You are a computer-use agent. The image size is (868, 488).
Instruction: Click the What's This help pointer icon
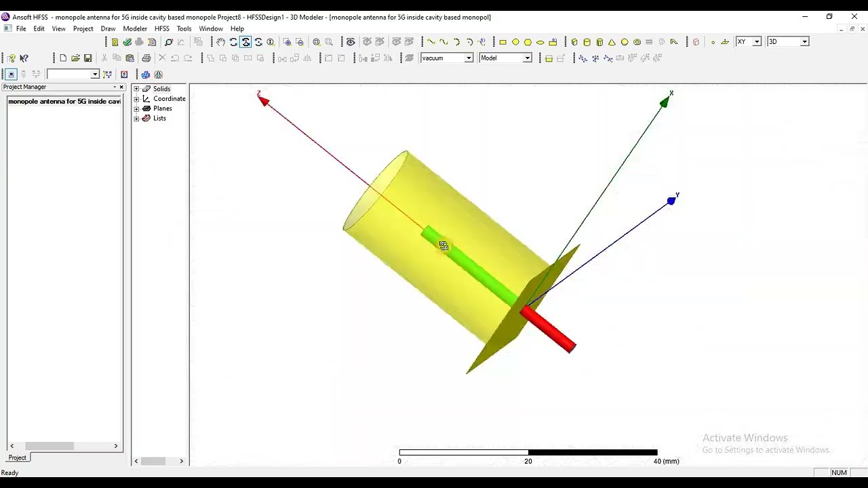click(x=24, y=58)
